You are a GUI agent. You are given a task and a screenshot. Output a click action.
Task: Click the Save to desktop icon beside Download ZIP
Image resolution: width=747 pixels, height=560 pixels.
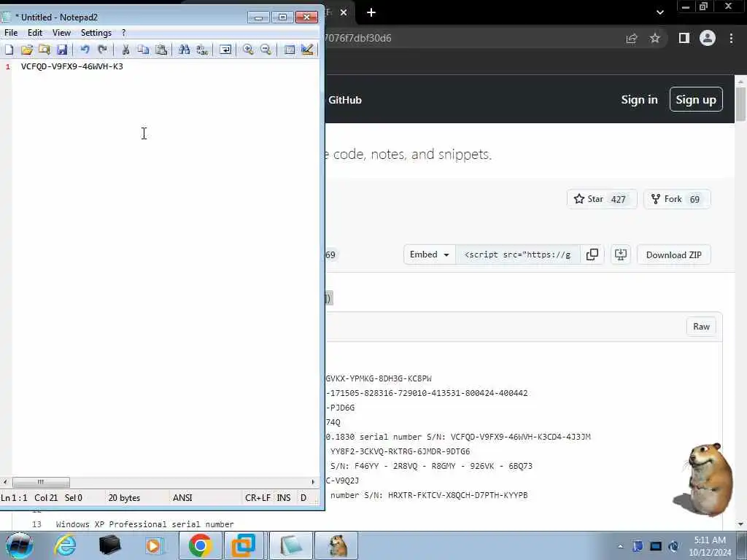621,254
